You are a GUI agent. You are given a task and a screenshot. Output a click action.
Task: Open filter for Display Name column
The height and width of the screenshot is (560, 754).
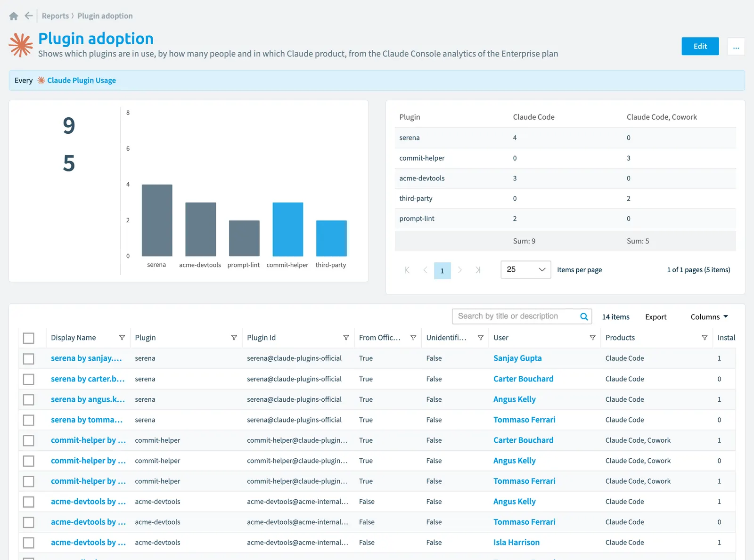click(122, 338)
